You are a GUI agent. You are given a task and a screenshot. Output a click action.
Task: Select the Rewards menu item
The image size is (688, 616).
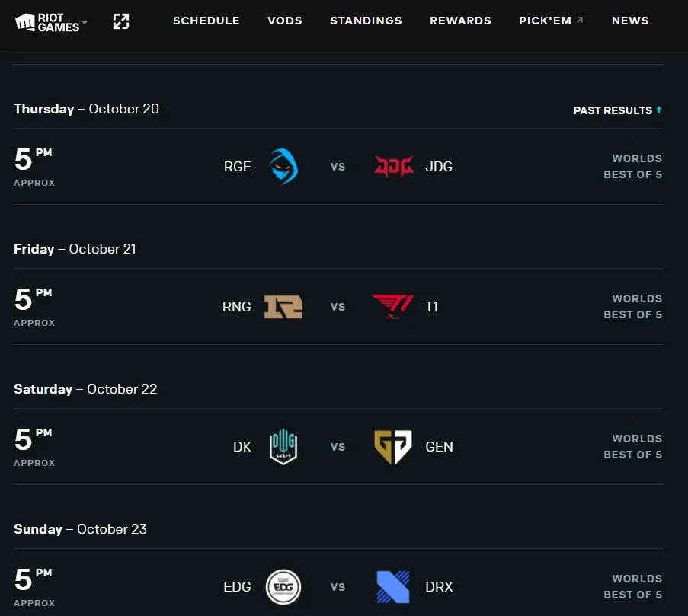point(460,21)
